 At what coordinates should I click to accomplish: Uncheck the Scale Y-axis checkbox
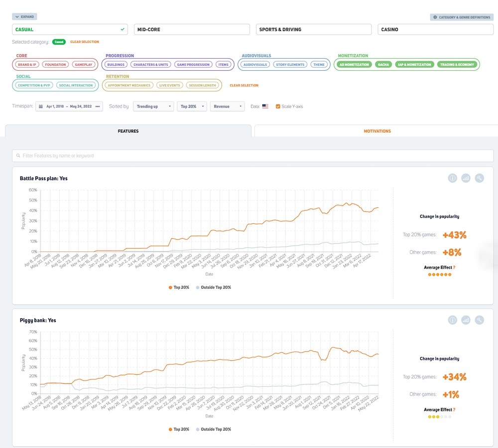click(278, 107)
